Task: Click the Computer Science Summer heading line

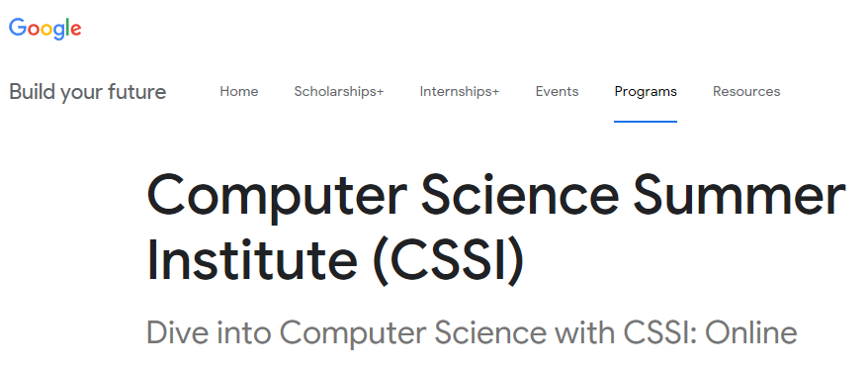Action: point(496,196)
